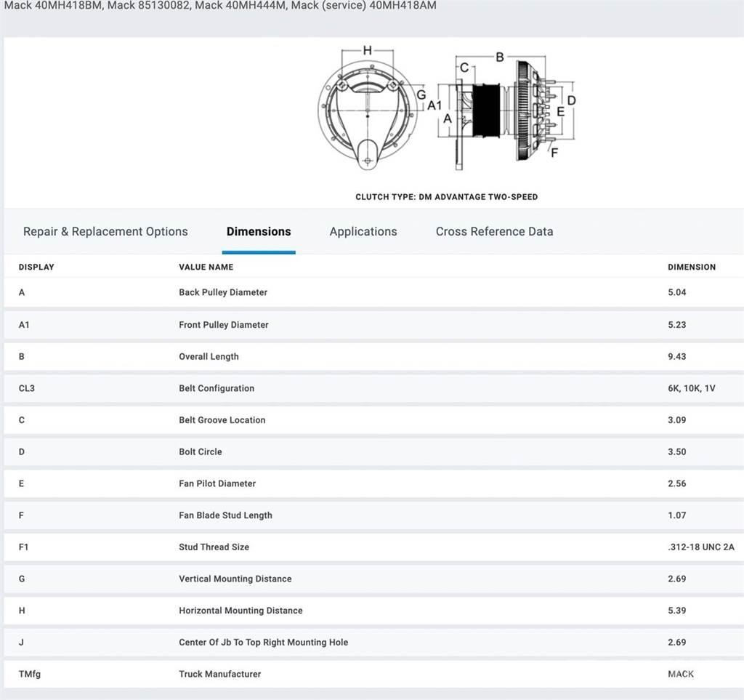The width and height of the screenshot is (744, 700).
Task: Select the Overall Length value 9.43
Action: (676, 357)
